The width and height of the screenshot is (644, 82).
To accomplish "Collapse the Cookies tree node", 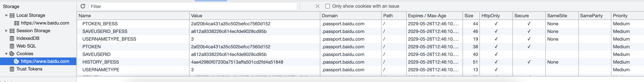I will point(6,54).
